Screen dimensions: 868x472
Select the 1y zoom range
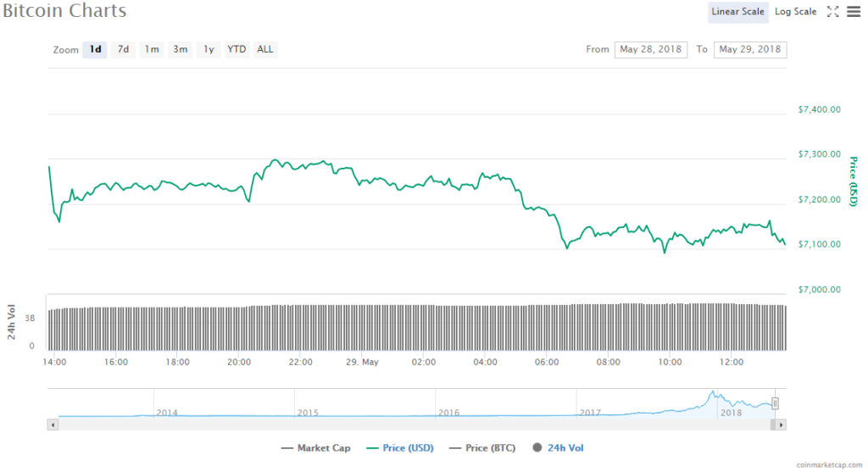coord(209,49)
